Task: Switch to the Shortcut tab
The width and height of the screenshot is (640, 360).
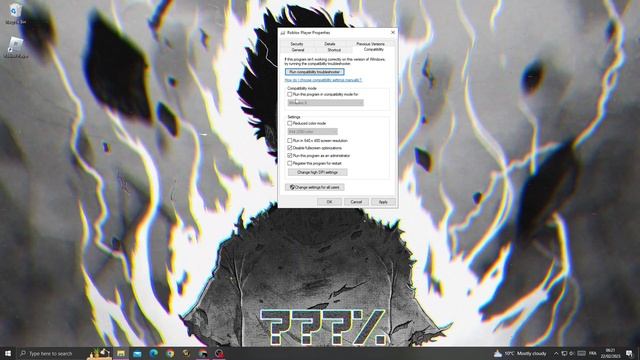Action: (x=334, y=50)
